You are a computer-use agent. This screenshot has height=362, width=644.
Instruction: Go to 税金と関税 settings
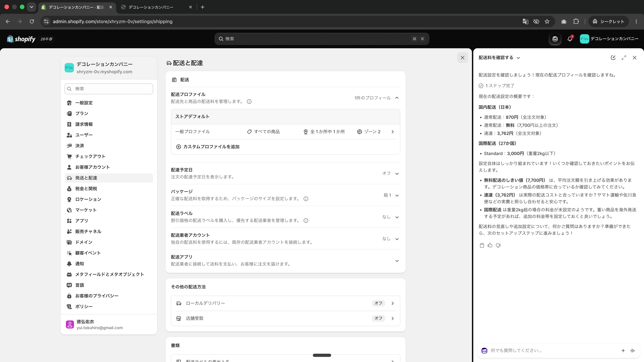point(109,189)
